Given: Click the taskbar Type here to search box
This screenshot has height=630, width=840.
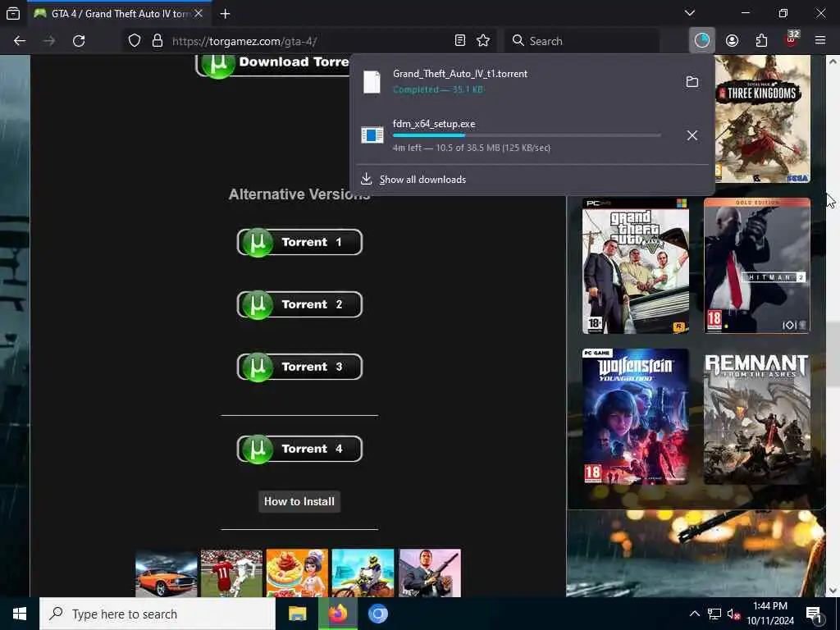Looking at the screenshot, I should [x=157, y=614].
